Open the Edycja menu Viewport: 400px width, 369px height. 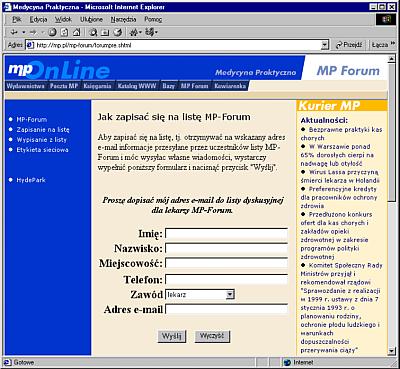(38, 19)
